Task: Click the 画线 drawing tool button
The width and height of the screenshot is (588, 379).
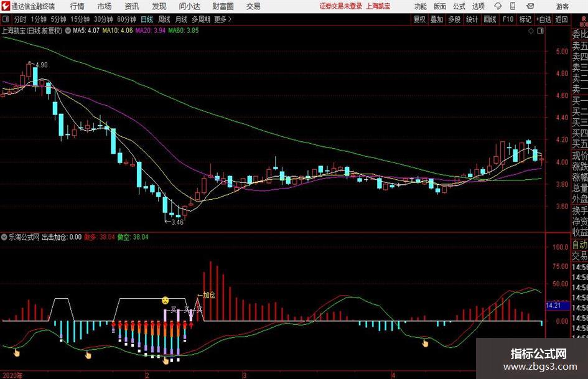Action: pos(490,19)
